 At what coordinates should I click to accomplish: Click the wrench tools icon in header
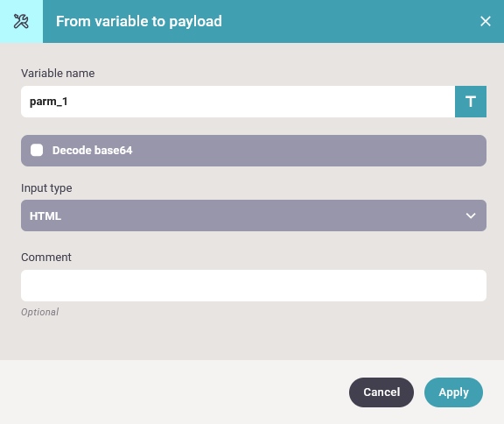point(21,22)
